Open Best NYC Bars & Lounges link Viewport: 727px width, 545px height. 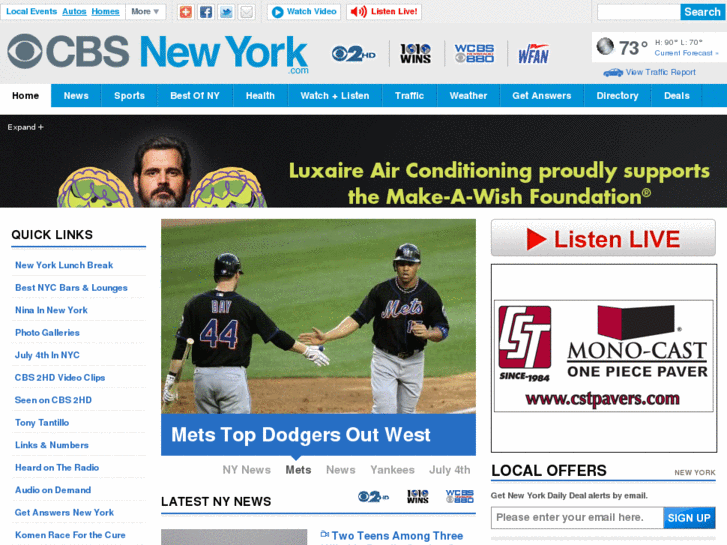pos(71,288)
